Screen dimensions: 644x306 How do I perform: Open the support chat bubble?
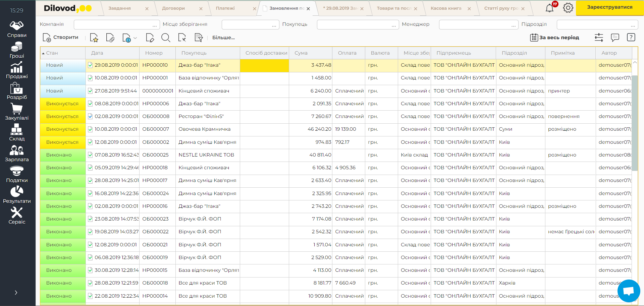[x=629, y=291]
